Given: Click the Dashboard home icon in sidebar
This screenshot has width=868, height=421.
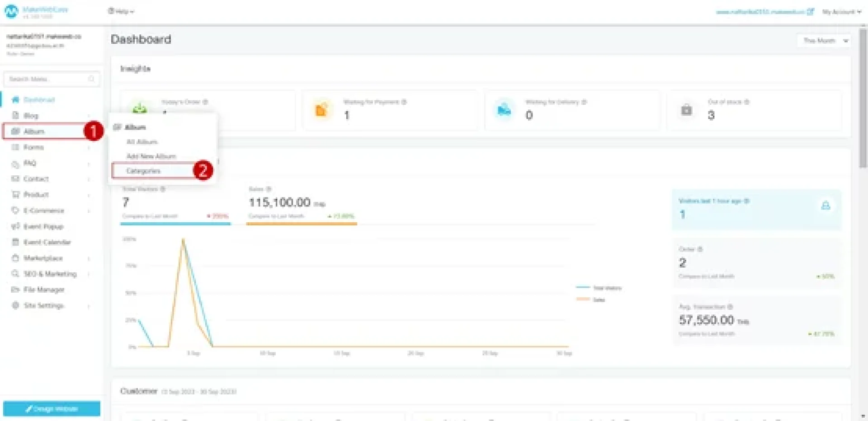Looking at the screenshot, I should (15, 100).
